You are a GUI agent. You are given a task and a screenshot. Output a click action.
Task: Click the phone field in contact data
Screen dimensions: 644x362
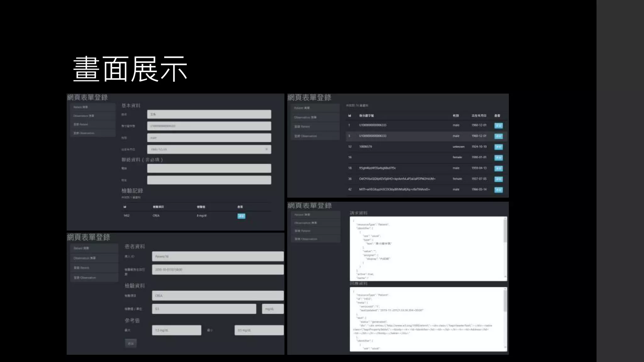click(x=209, y=168)
